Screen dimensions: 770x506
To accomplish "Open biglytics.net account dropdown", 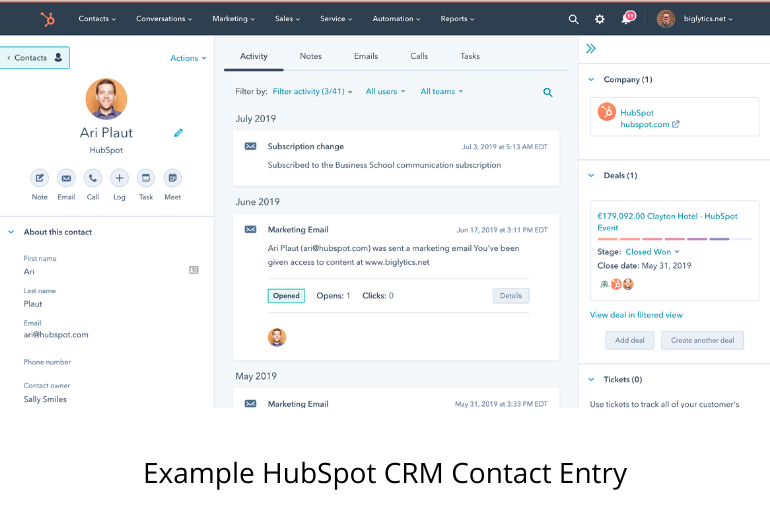I will pos(708,19).
